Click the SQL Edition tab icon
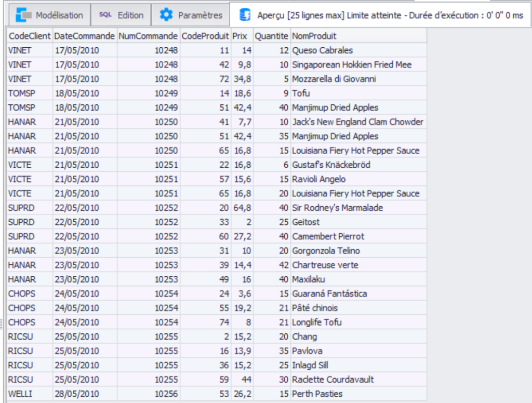 click(x=105, y=15)
